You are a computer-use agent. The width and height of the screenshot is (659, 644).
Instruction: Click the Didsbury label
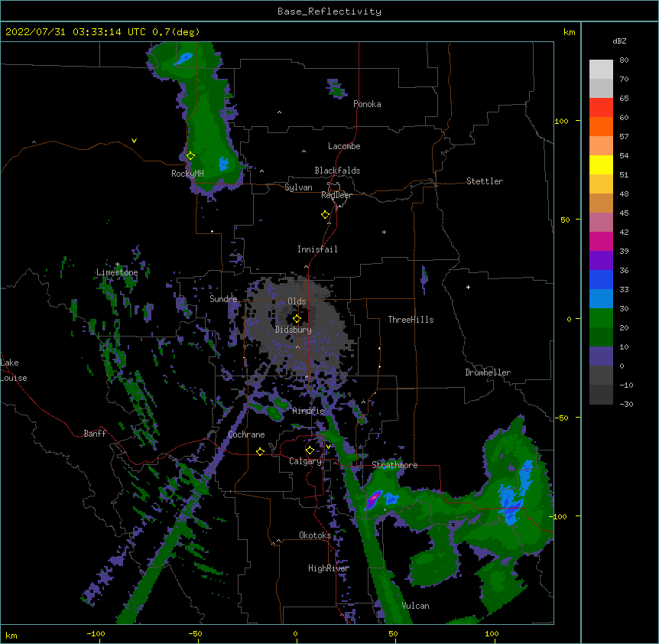click(294, 330)
